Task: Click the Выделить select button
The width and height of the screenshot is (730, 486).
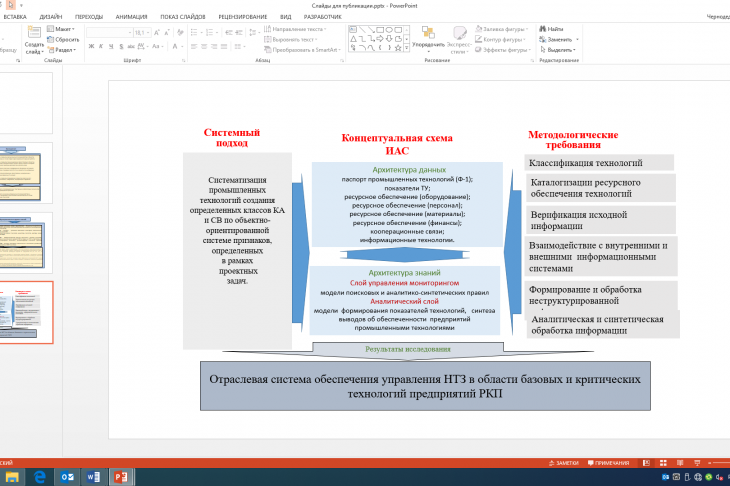Action: pos(558,50)
